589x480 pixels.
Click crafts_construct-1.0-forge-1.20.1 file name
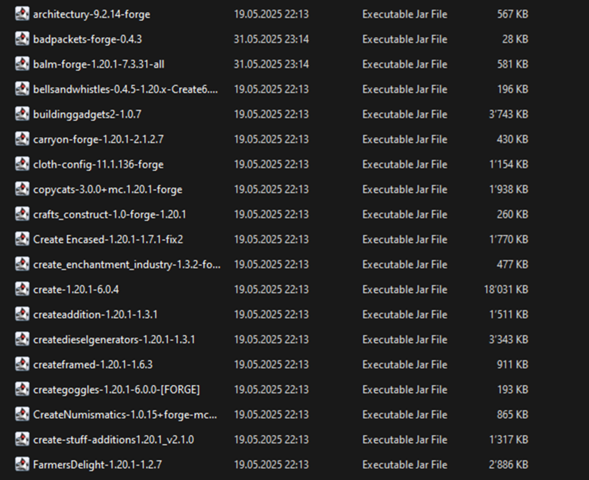pyautogui.click(x=110, y=214)
